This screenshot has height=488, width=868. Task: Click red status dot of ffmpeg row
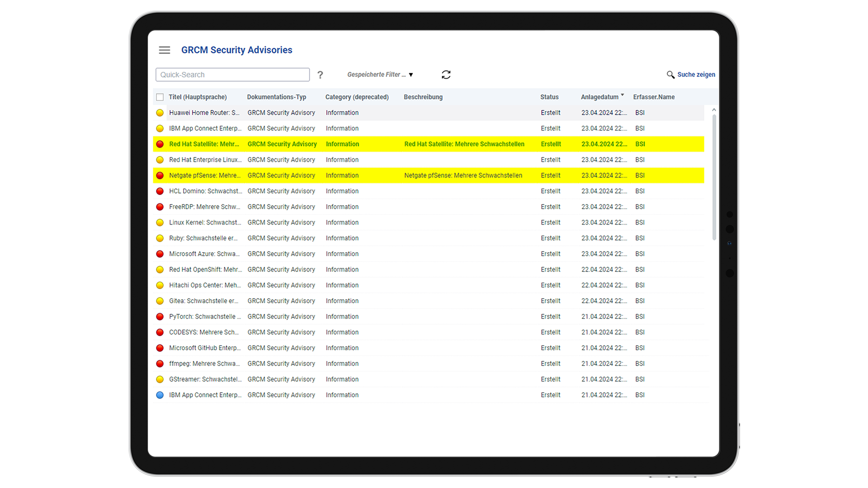tap(160, 364)
